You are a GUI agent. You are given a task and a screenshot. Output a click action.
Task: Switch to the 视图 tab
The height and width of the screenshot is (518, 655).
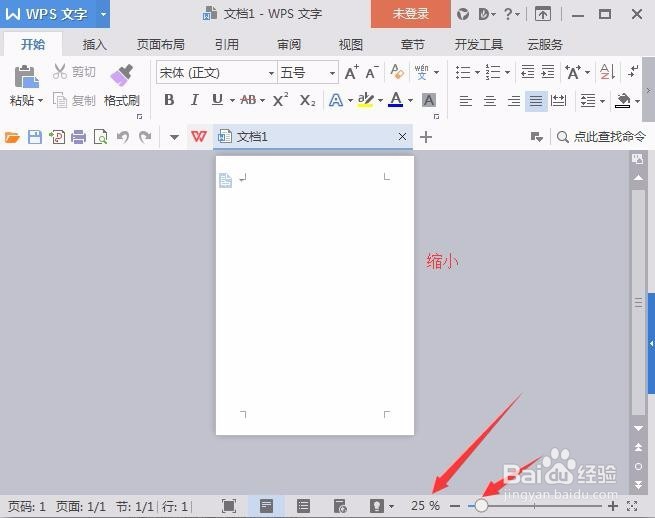(350, 44)
